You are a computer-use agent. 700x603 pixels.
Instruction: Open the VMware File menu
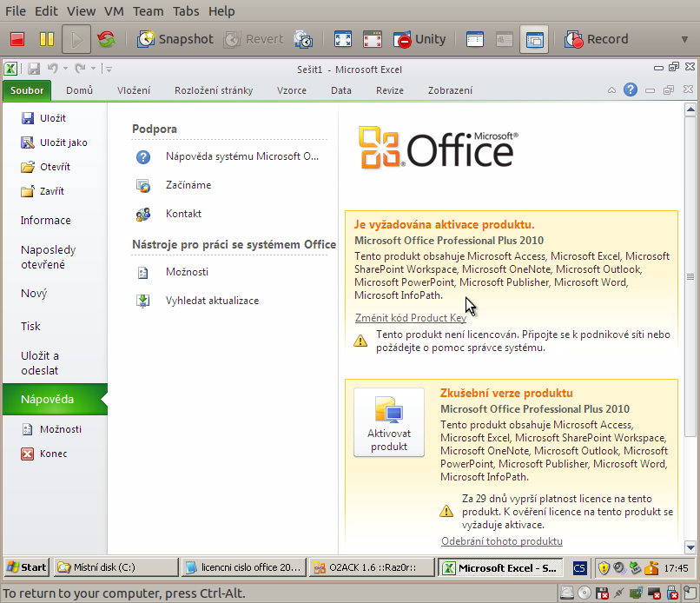[x=16, y=11]
